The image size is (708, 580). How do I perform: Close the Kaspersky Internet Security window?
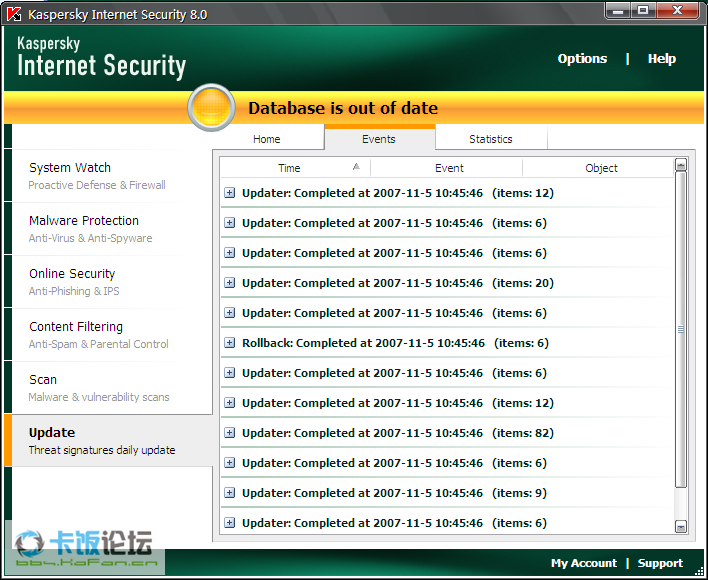(x=677, y=11)
